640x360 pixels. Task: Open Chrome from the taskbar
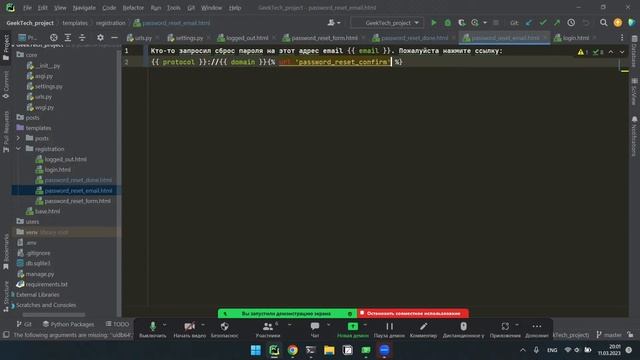[x=292, y=350]
